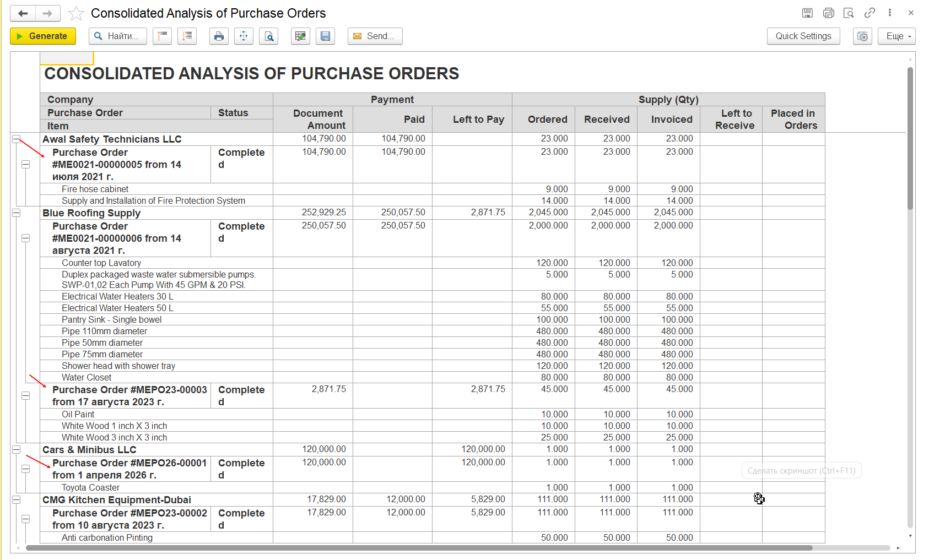The height and width of the screenshot is (560, 929).
Task: Collapse Purchase Order #MEPO23-00003 rows
Action: 25,396
